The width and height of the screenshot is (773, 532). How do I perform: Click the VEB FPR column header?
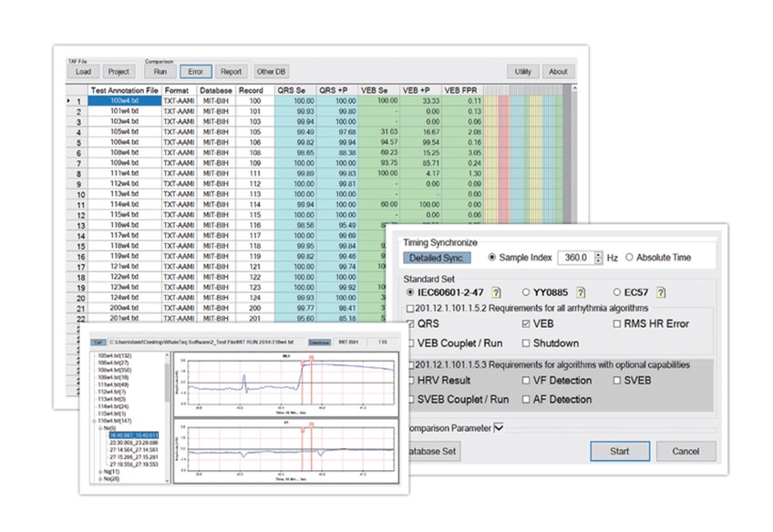click(x=462, y=90)
